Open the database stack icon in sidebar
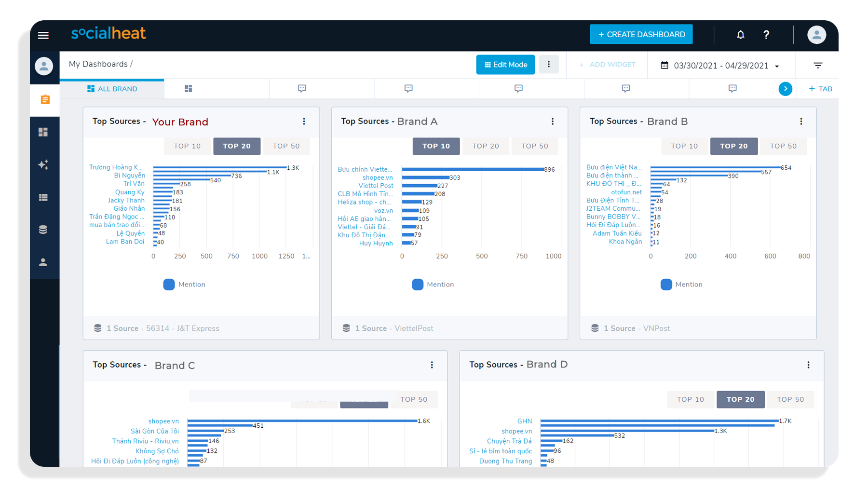Image resolution: width=868 pixels, height=489 pixels. click(43, 230)
